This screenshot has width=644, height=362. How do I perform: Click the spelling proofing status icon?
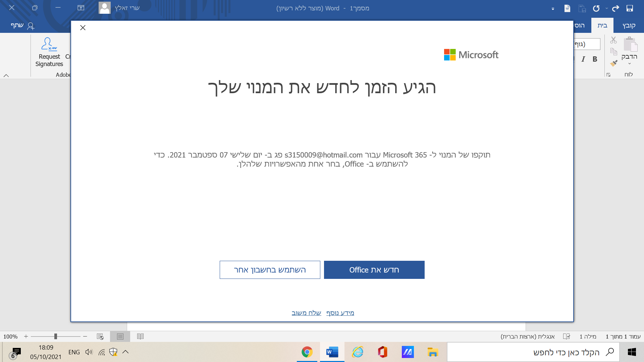566,336
